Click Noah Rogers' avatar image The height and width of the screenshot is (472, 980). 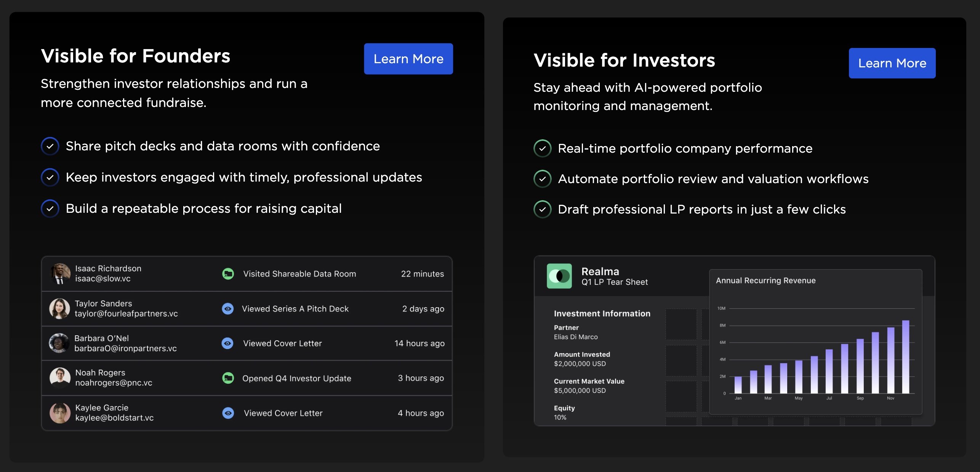pyautogui.click(x=60, y=378)
